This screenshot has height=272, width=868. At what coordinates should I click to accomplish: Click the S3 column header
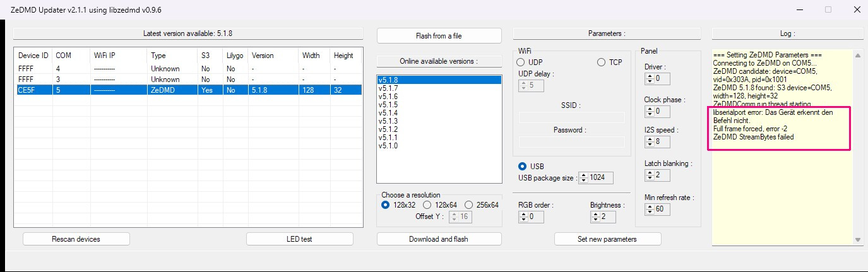[x=210, y=56]
